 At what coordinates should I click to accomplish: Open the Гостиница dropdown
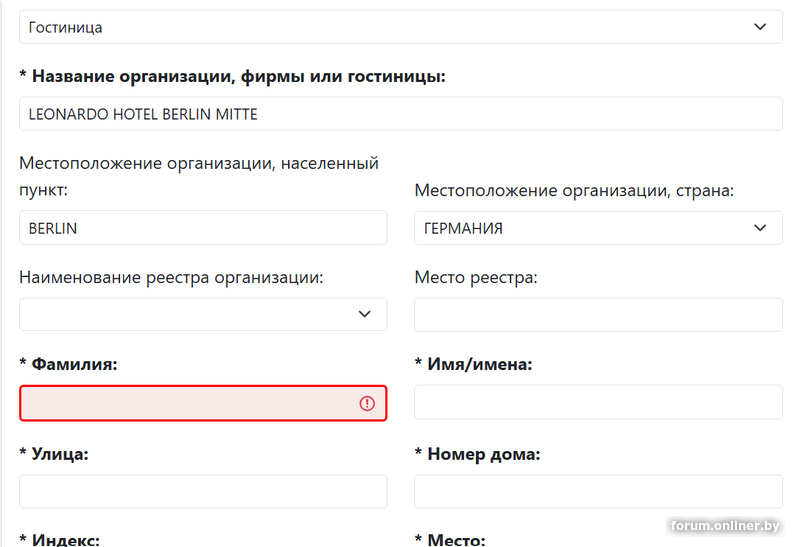[x=400, y=27]
